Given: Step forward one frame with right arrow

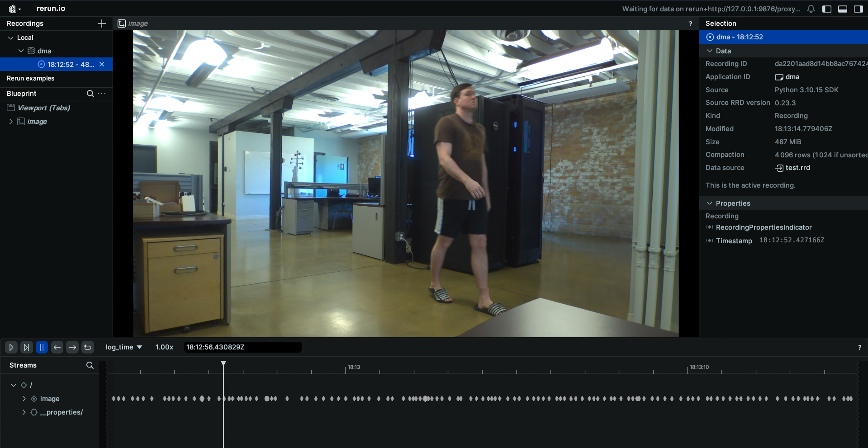Looking at the screenshot, I should (x=72, y=347).
